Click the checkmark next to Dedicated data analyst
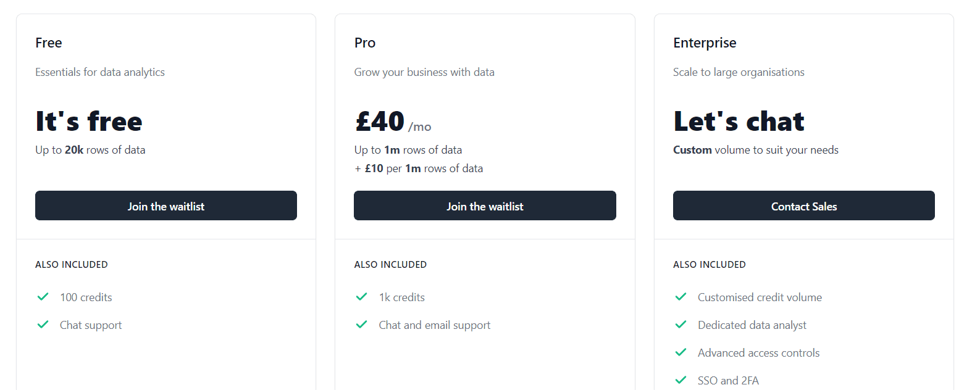Image resolution: width=980 pixels, height=390 pixels. (x=681, y=325)
